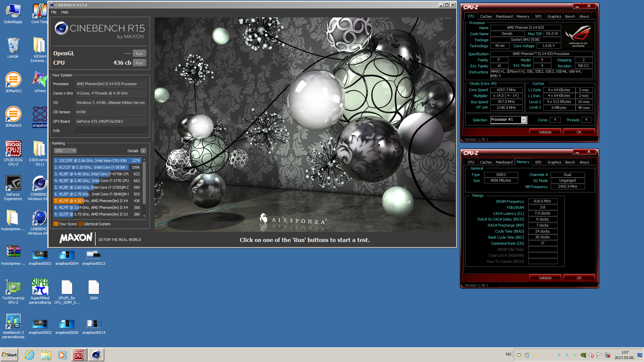This screenshot has width=644, height=362.
Task: Switch to CPU tab in bottom CPU-Z
Action: (x=471, y=162)
